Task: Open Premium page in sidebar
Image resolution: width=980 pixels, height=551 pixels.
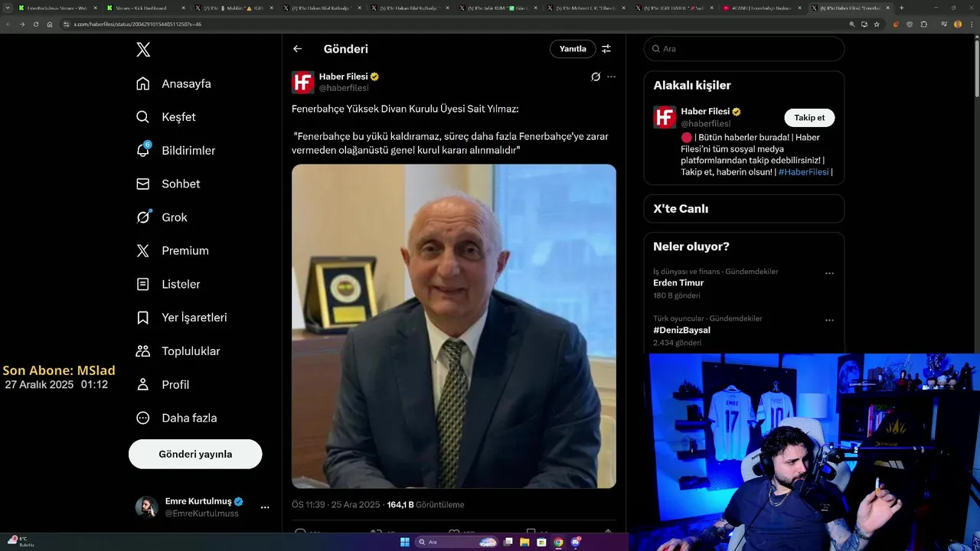Action: (172, 250)
